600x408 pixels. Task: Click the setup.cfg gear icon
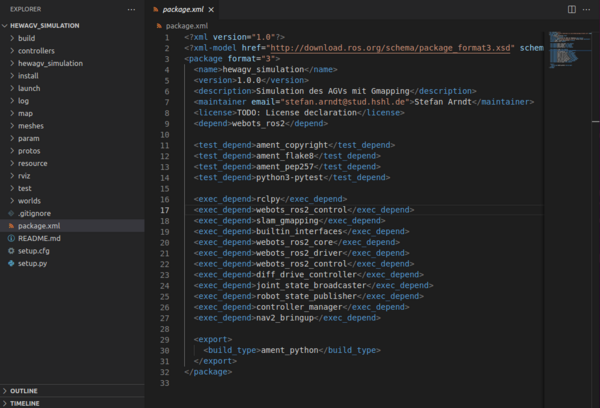(10, 252)
